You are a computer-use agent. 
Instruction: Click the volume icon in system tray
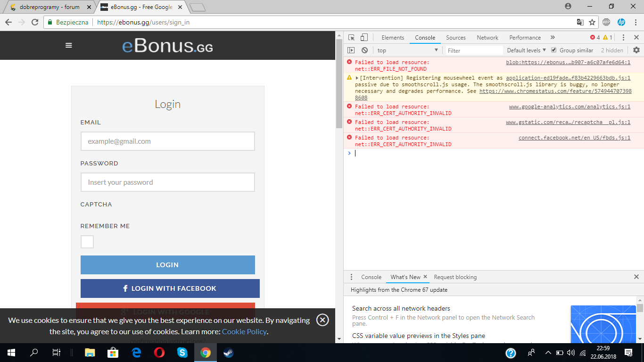pyautogui.click(x=571, y=353)
